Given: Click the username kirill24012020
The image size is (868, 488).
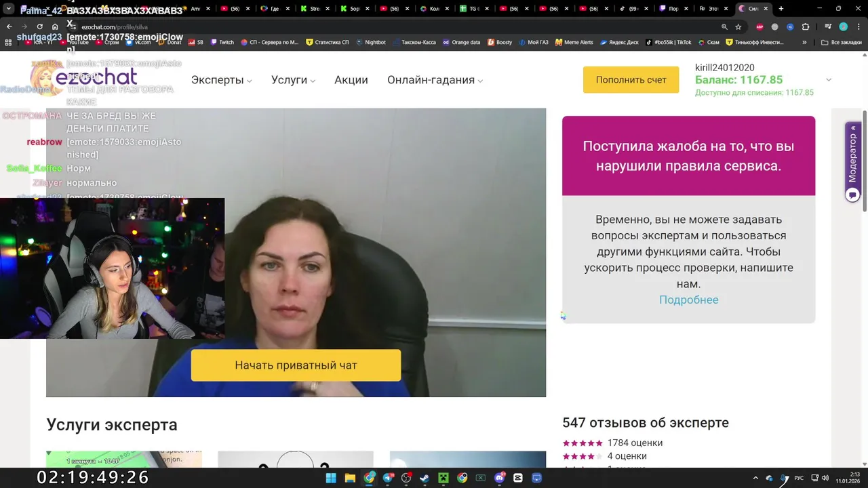Looking at the screenshot, I should coord(725,68).
